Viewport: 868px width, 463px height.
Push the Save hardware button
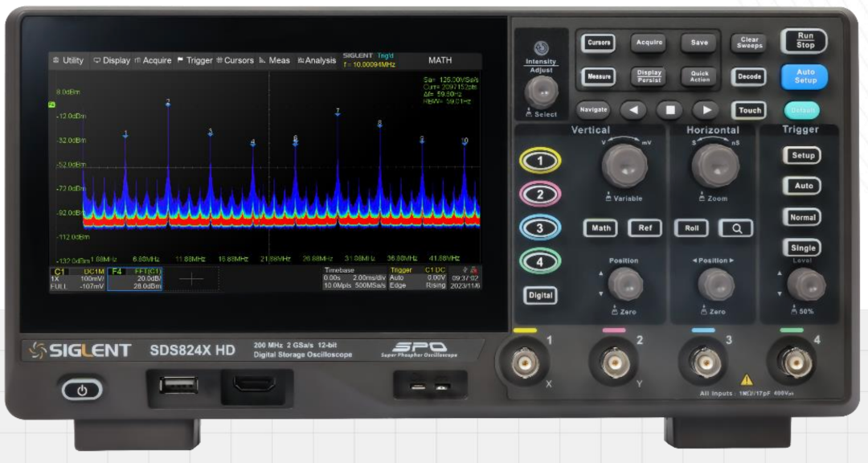(x=699, y=43)
